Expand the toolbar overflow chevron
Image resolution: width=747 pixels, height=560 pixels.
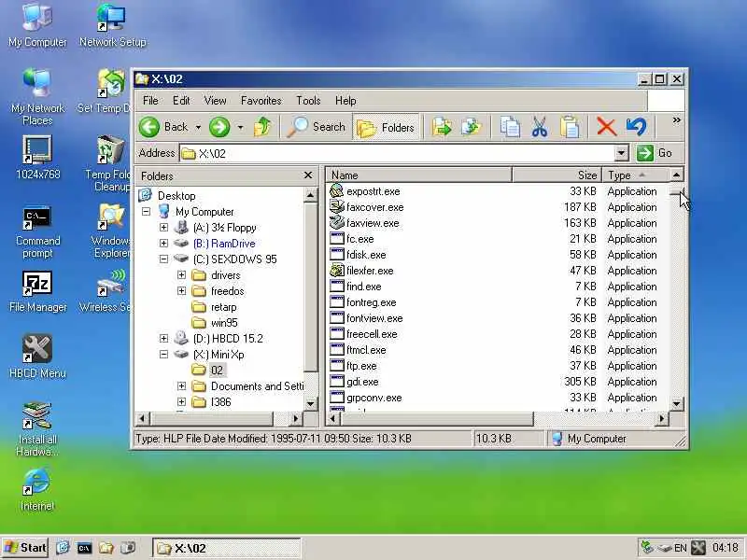[676, 120]
